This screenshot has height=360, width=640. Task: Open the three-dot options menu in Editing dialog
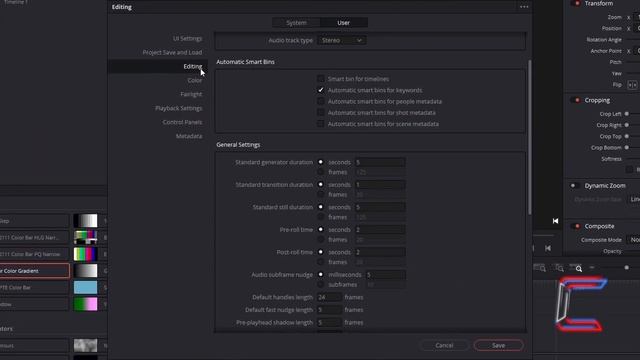coord(524,7)
